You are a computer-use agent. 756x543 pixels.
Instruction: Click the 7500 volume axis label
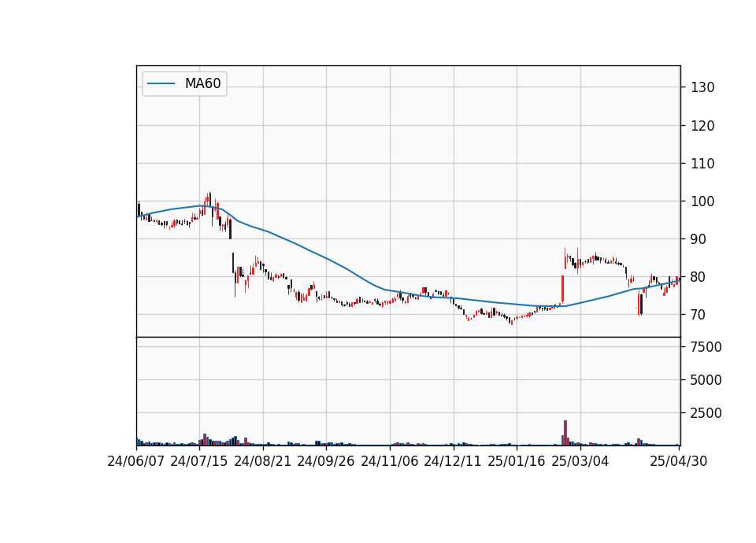click(706, 347)
